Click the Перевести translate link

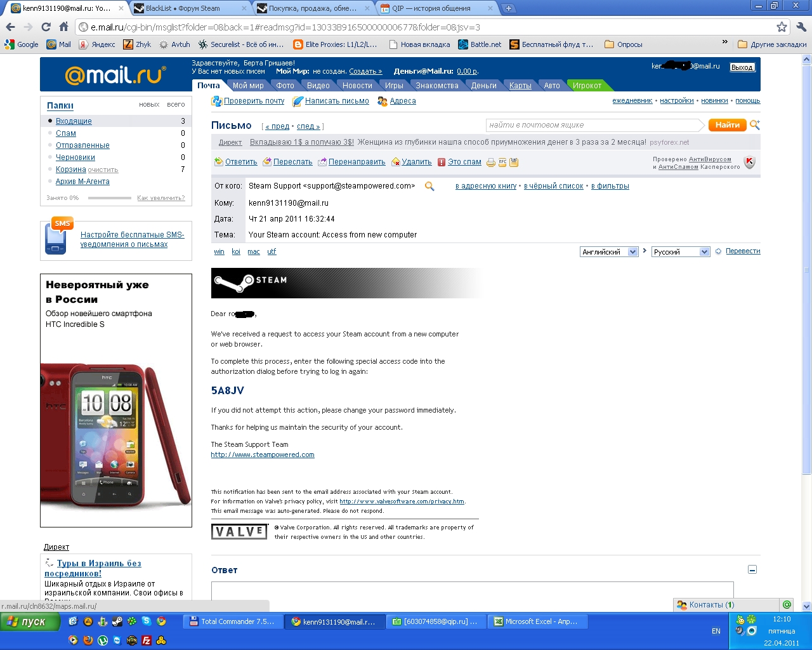[743, 251]
